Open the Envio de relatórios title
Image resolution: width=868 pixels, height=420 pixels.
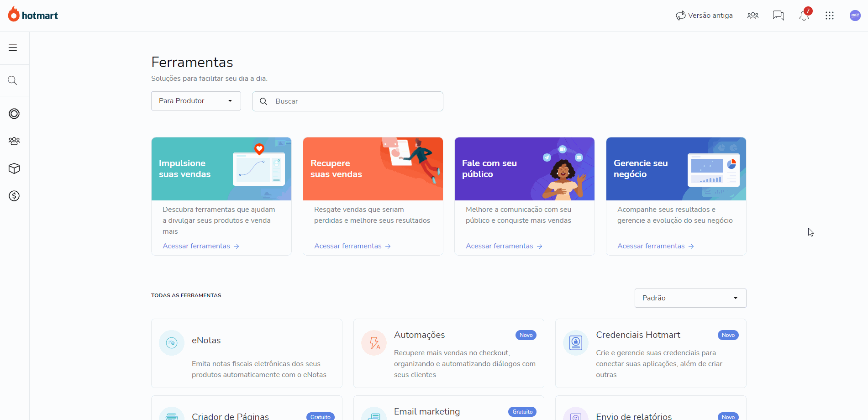[634, 416]
